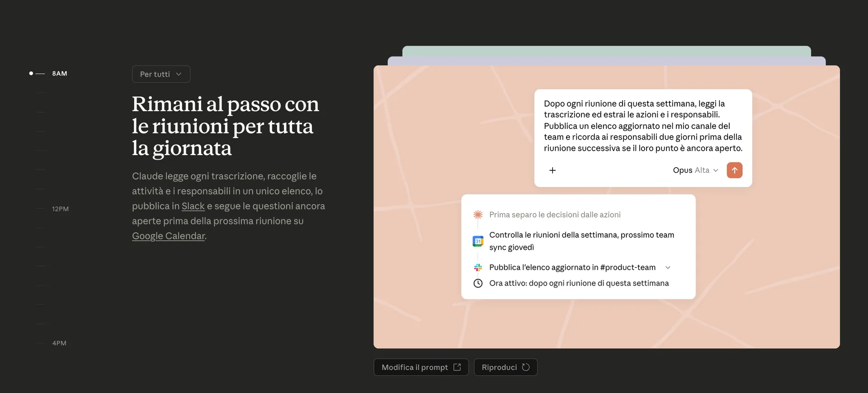
Task: Select the 12PM timeline marker
Action: tap(53, 209)
